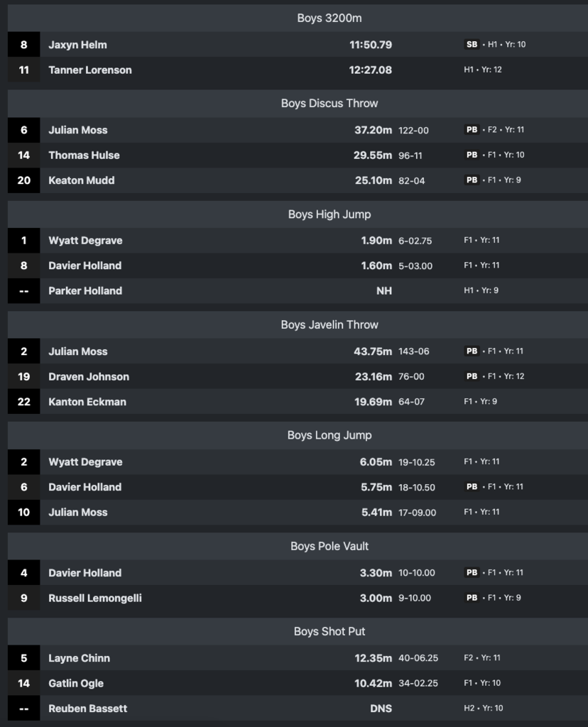This screenshot has width=588, height=727.
Task: Open Jaxyn Helm's athlete profile
Action: [77, 45]
